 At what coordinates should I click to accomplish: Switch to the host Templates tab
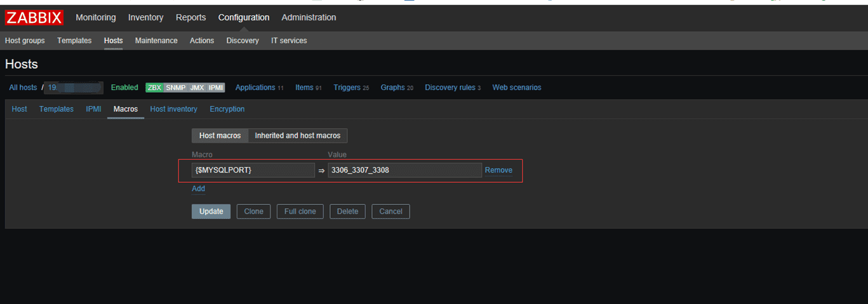[57, 109]
